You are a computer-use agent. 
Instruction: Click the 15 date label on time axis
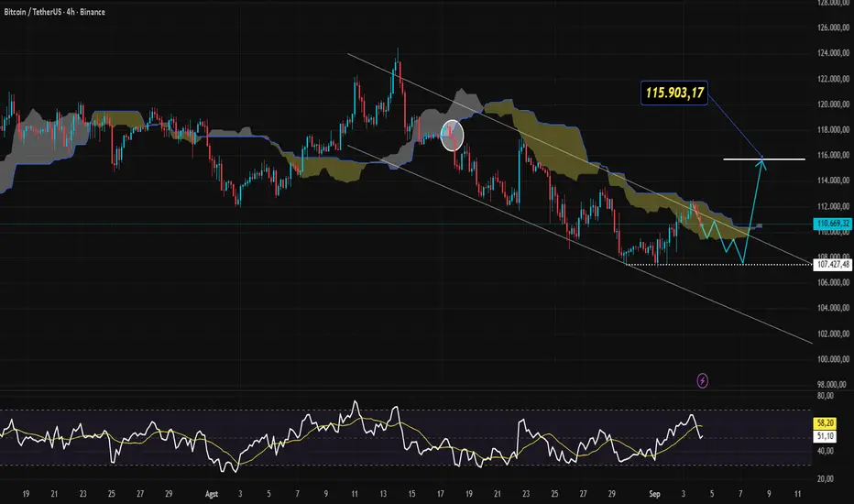tap(411, 494)
